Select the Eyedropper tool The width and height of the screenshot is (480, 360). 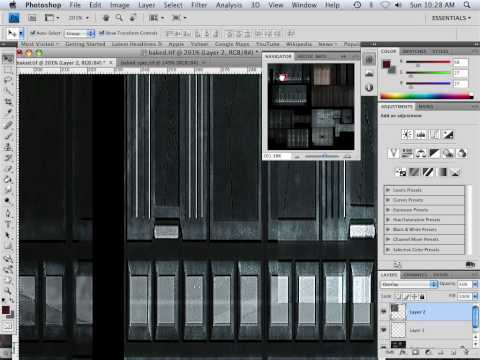pyautogui.click(x=7, y=112)
